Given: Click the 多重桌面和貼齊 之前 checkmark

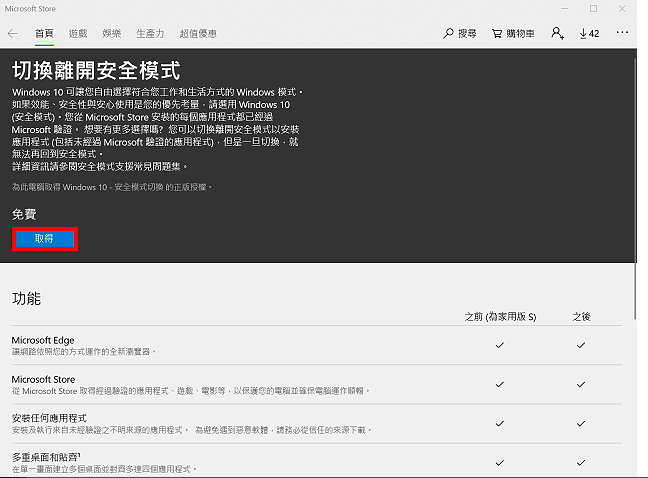Looking at the screenshot, I should point(500,462).
